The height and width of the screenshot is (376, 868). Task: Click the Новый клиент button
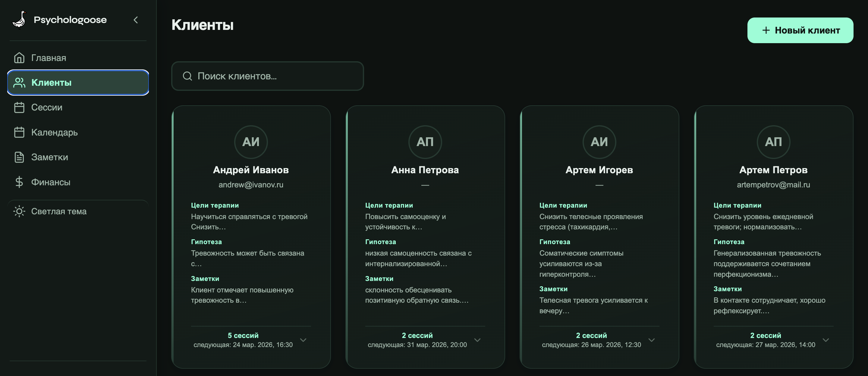click(800, 30)
